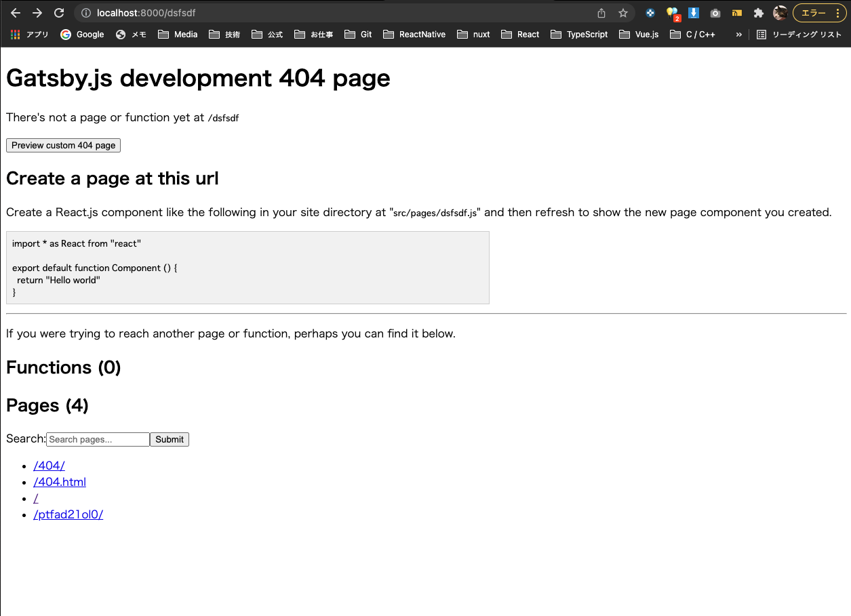The height and width of the screenshot is (616, 851).
Task: Open the メモ bookmark
Action: tap(132, 35)
